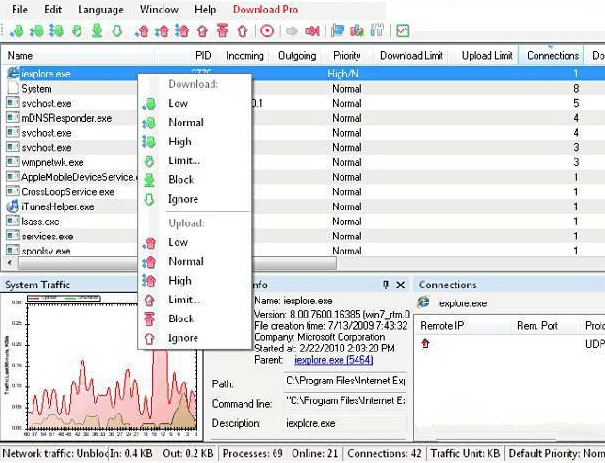
Task: Click the toolbar download high priority icon
Action: click(56, 30)
